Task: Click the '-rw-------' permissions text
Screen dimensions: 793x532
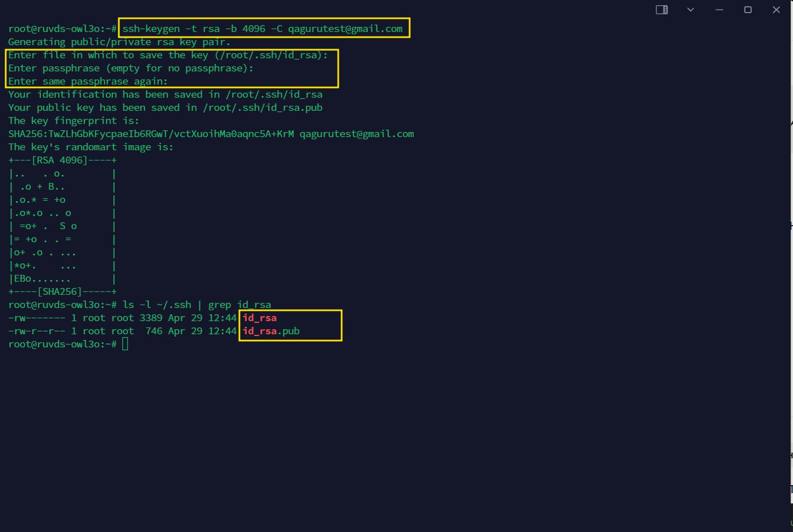Action: (37, 318)
